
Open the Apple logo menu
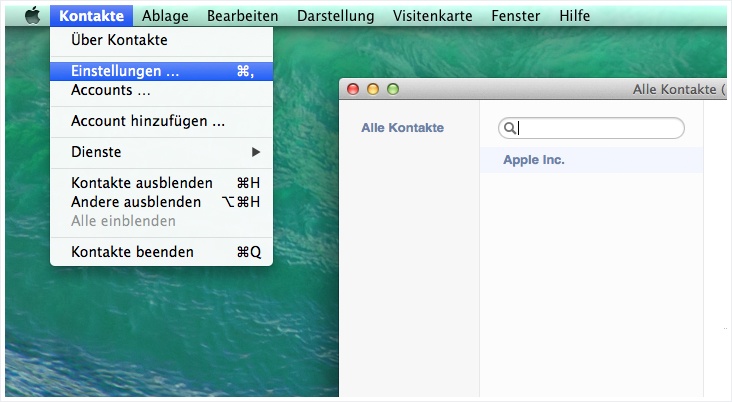click(x=32, y=16)
